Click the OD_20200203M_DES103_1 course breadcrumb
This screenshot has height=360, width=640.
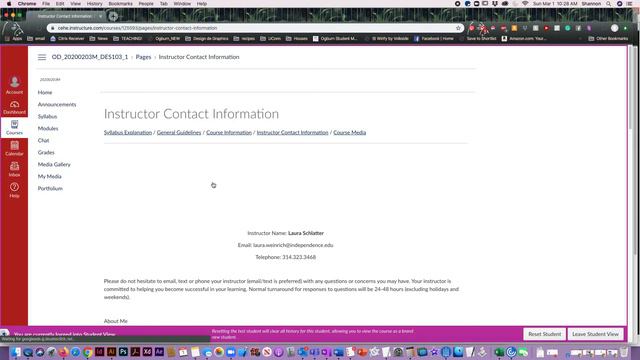click(90, 57)
